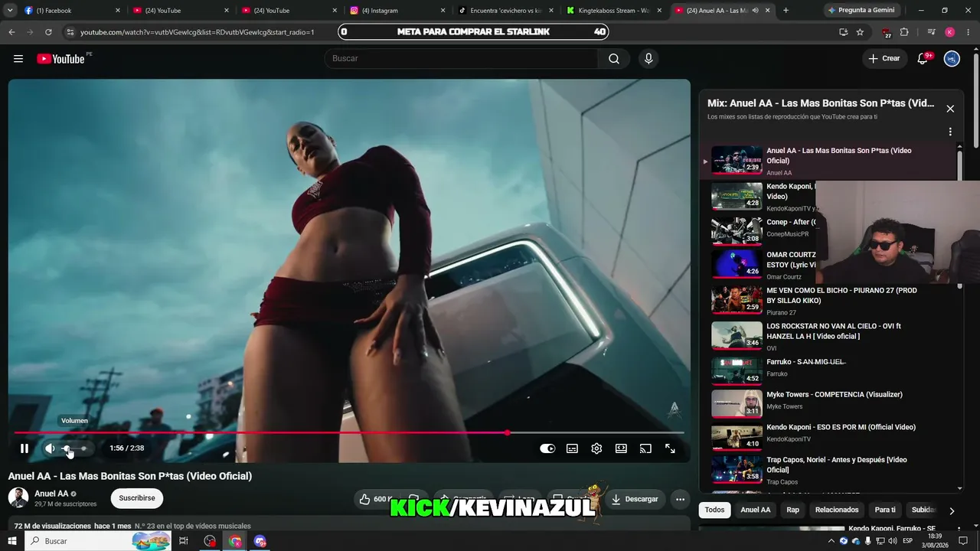Viewport: 980px width, 551px height.
Task: Go to YouTube home via the logo
Action: (61, 59)
